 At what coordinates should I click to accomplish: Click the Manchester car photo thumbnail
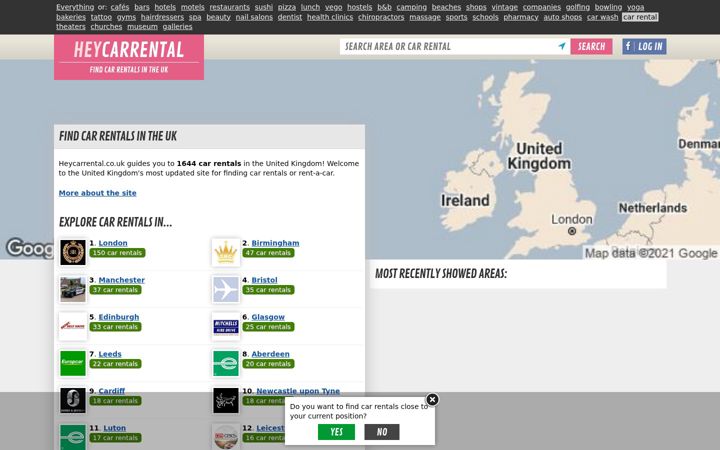tap(73, 289)
